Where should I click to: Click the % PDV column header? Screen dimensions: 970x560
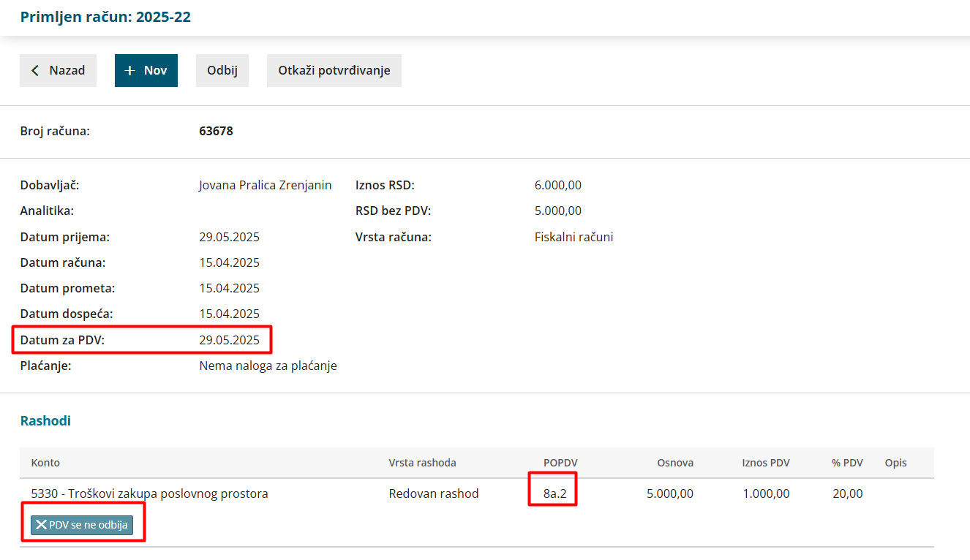[847, 463]
